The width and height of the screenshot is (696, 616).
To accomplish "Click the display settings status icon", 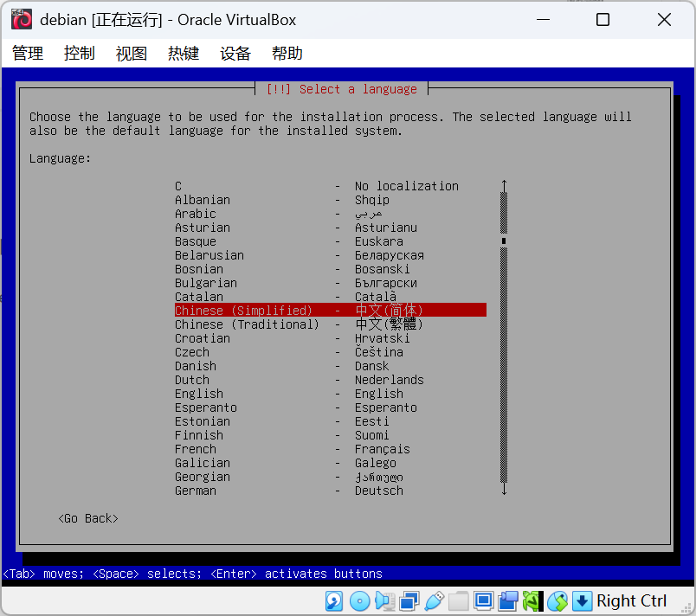I will pos(483,601).
